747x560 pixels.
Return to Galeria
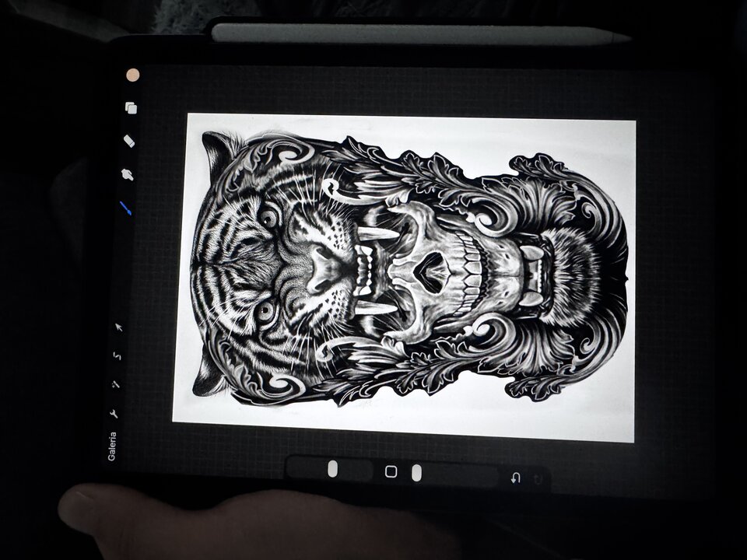click(112, 446)
